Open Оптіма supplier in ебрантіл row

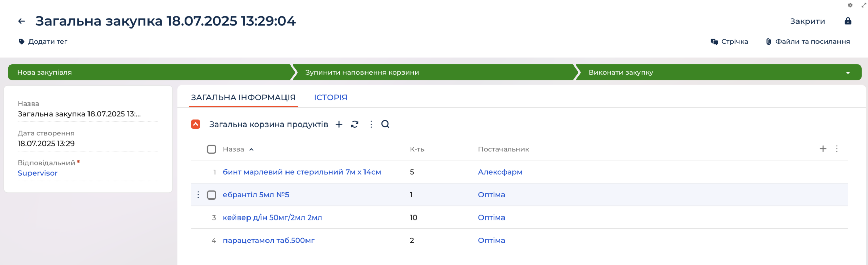point(491,195)
